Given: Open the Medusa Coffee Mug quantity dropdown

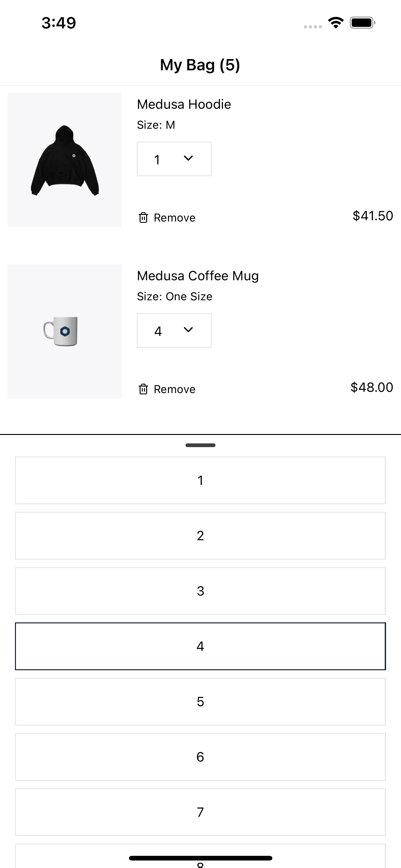Looking at the screenshot, I should pos(174,331).
